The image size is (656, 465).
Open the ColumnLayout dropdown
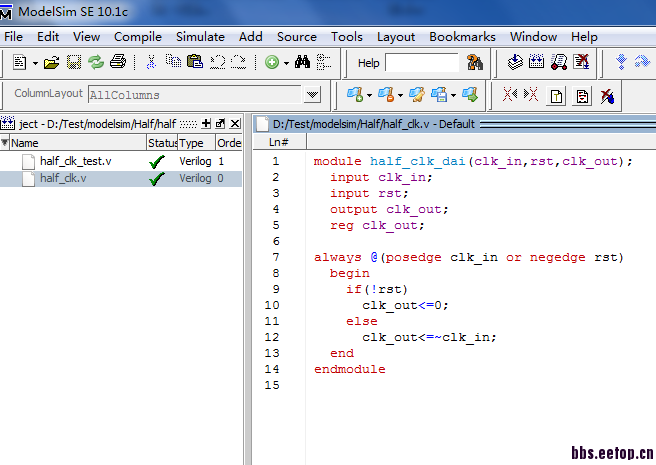(312, 95)
